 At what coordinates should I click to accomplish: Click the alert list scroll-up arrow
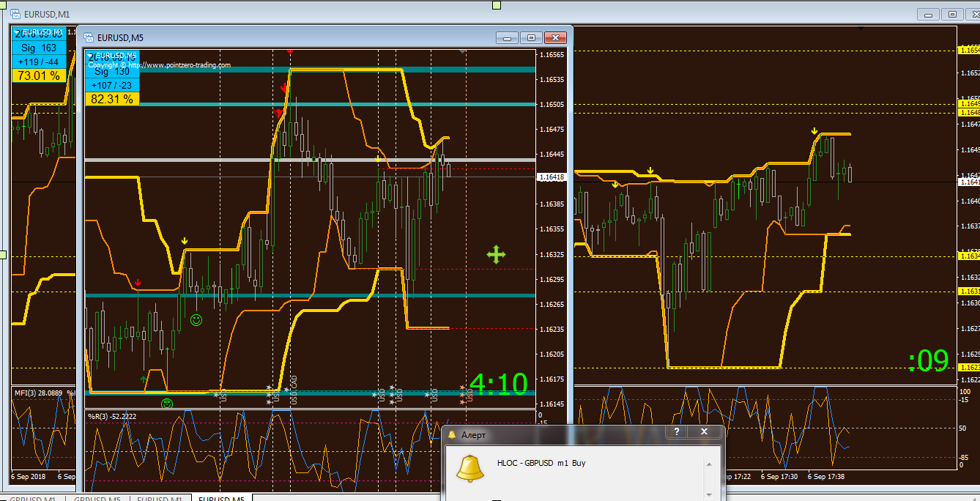(708, 464)
